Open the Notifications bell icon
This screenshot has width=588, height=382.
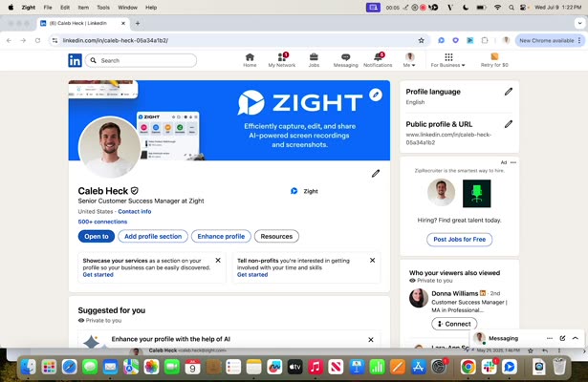pyautogui.click(x=378, y=60)
